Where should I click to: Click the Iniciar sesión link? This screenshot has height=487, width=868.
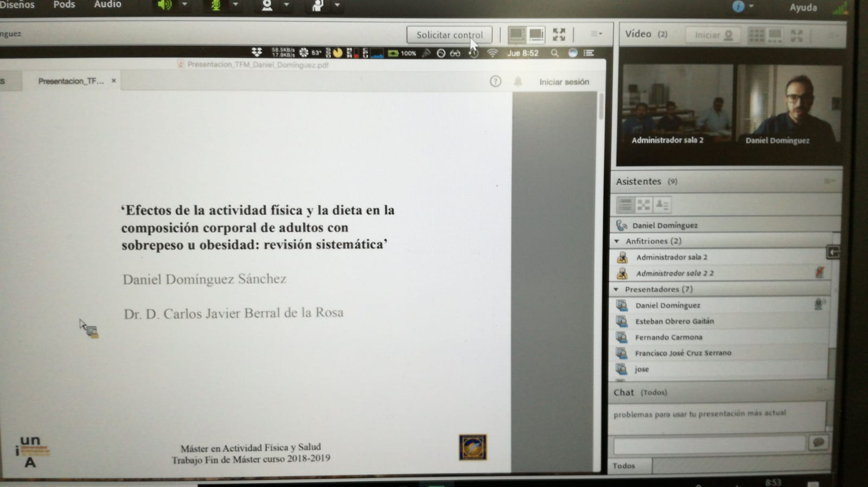click(x=564, y=82)
